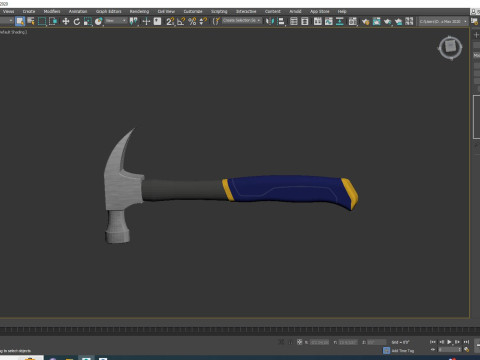Step to Next Frame
The width and height of the screenshot is (480, 360).
click(458, 342)
